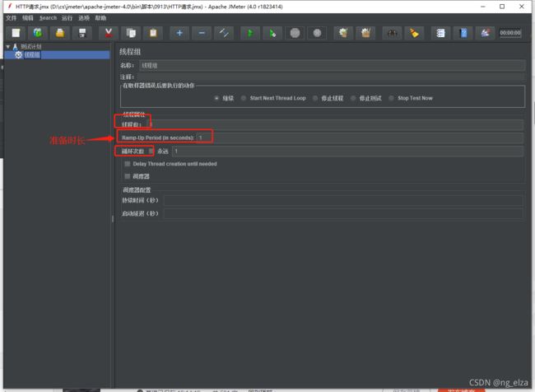Reset search with the yellow brush icon
This screenshot has height=392, width=535.
tap(414, 33)
